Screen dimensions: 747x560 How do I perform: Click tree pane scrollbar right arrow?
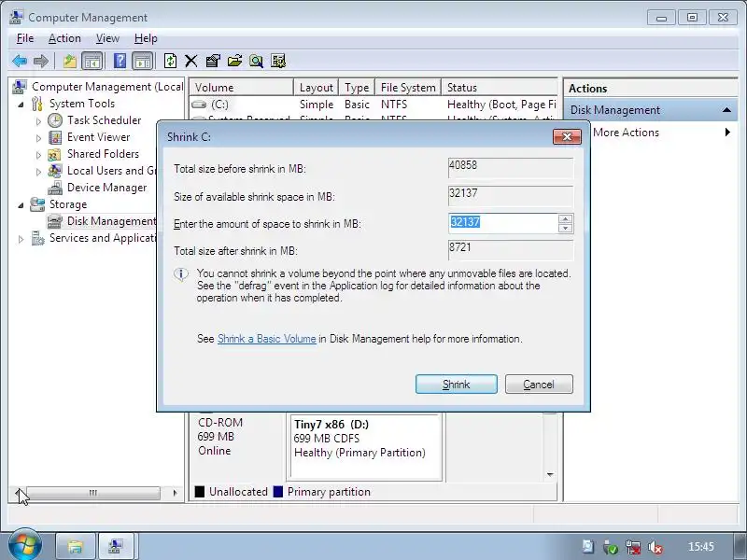pos(175,493)
